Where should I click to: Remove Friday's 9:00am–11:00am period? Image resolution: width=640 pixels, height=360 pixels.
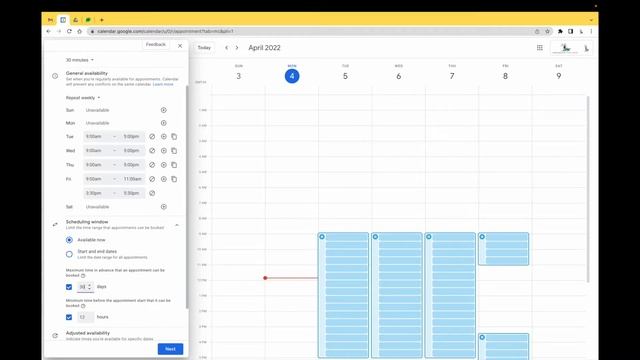[x=152, y=179]
